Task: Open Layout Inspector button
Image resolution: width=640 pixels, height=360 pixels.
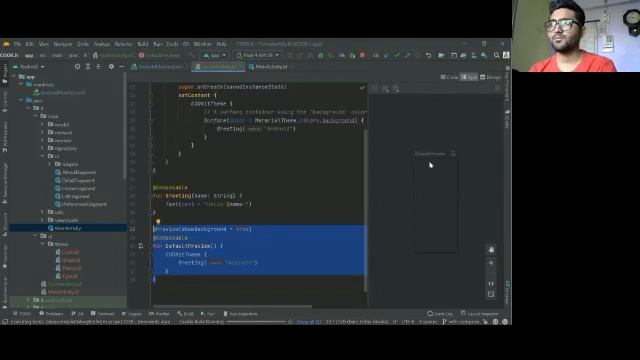Action: tap(480, 313)
